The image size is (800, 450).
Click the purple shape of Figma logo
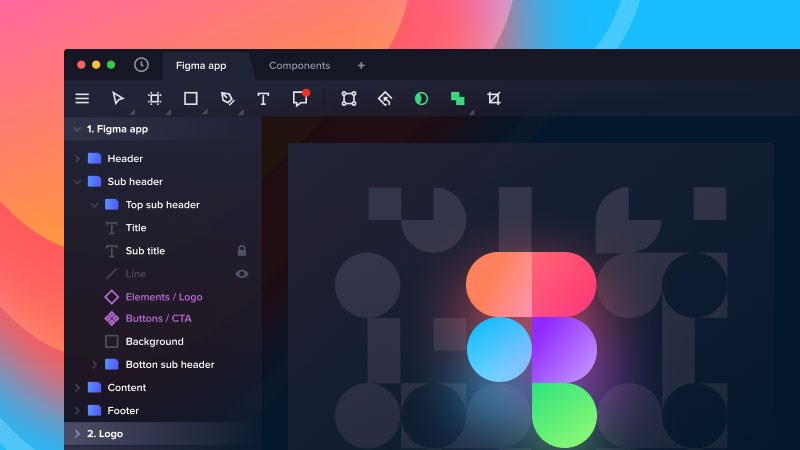click(564, 349)
